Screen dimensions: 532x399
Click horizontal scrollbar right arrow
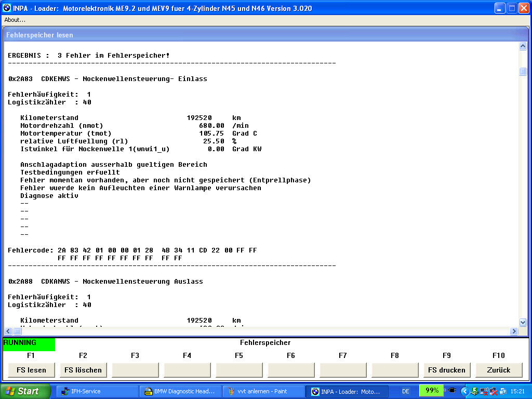pyautogui.click(x=514, y=331)
